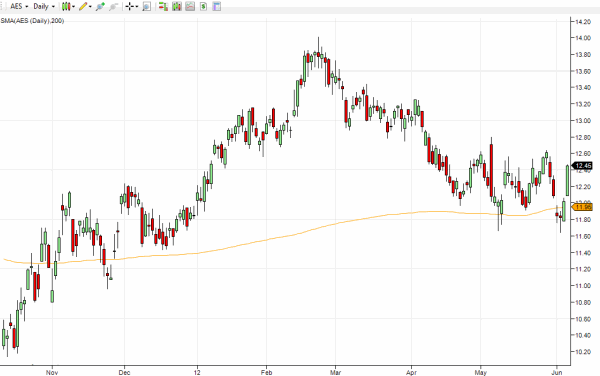Click the Apr label on the time axis
The height and width of the screenshot is (376, 600).
[411, 372]
